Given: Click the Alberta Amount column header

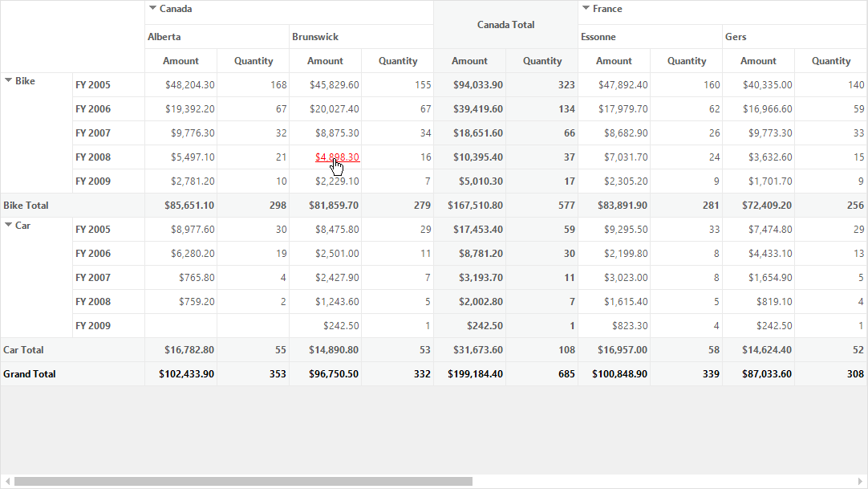Looking at the screenshot, I should 181,61.
